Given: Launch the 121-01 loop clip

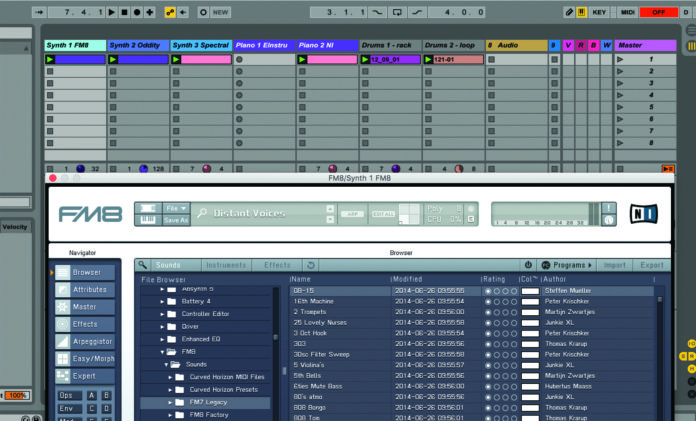Looking at the screenshot, I should pyautogui.click(x=428, y=60).
